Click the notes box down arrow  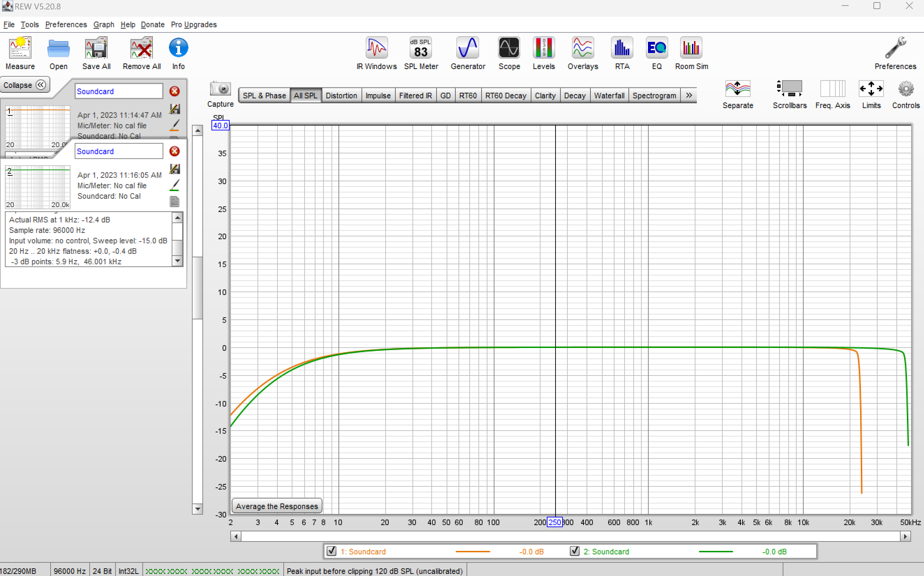[x=177, y=261]
